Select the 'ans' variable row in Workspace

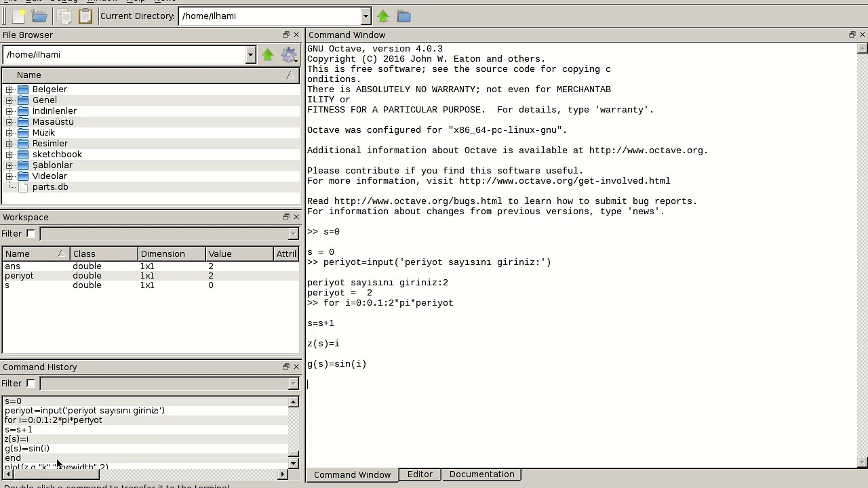[151, 266]
